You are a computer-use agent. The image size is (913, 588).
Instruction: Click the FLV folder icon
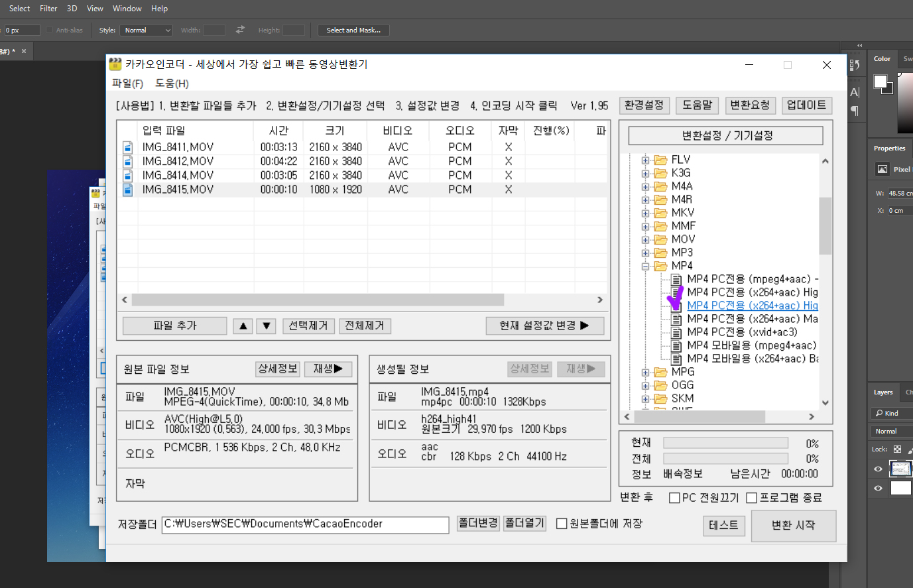coord(660,160)
